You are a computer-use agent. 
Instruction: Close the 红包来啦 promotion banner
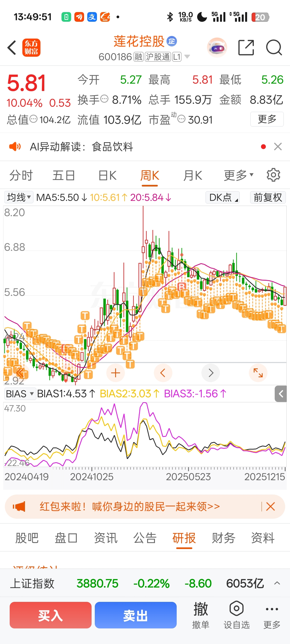pyautogui.click(x=270, y=507)
